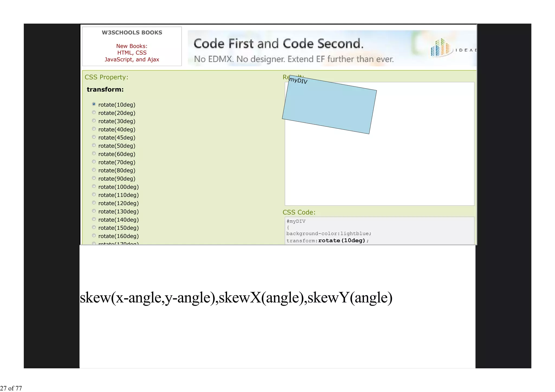Select the rotate(70deg) option
Screen dimensions: 555x392
pos(94,162)
